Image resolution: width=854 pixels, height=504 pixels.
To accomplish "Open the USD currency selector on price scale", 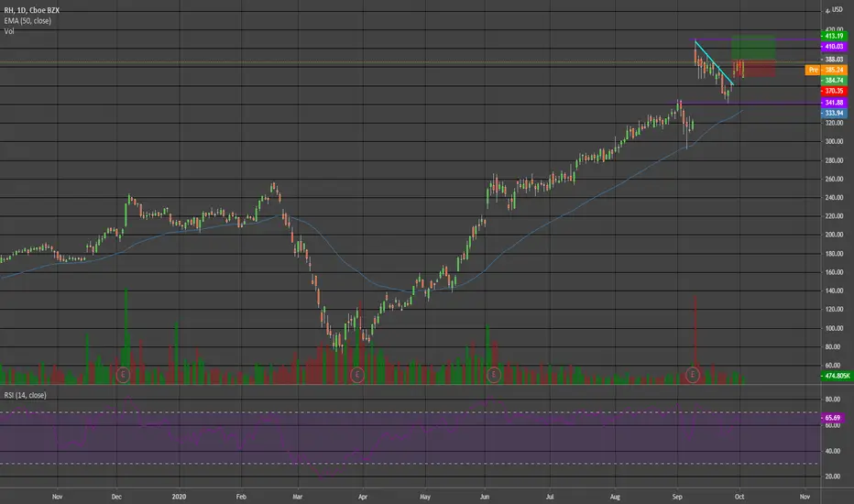I will click(x=838, y=10).
